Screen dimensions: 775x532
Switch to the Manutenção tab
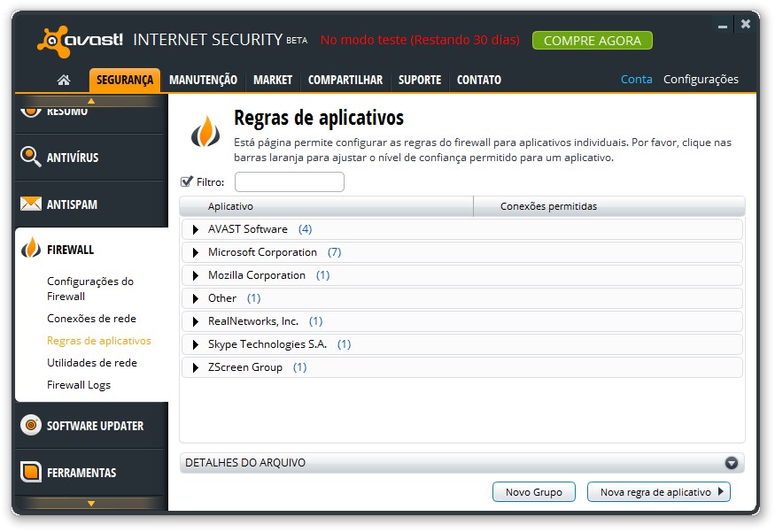coord(203,80)
